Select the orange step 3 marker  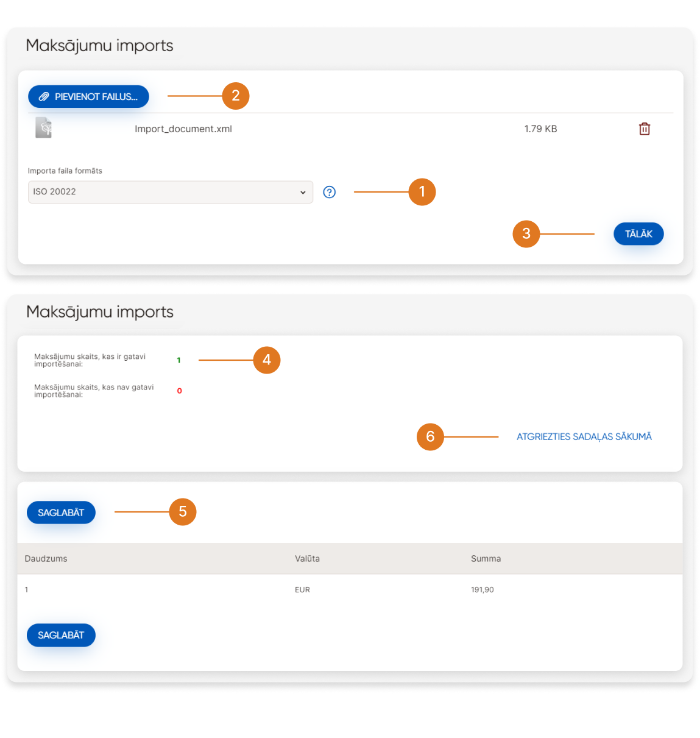coord(526,234)
